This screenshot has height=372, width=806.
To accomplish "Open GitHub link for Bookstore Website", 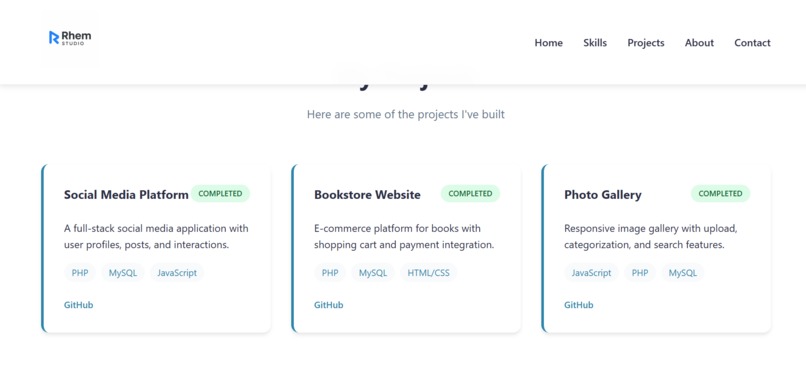I will click(328, 305).
